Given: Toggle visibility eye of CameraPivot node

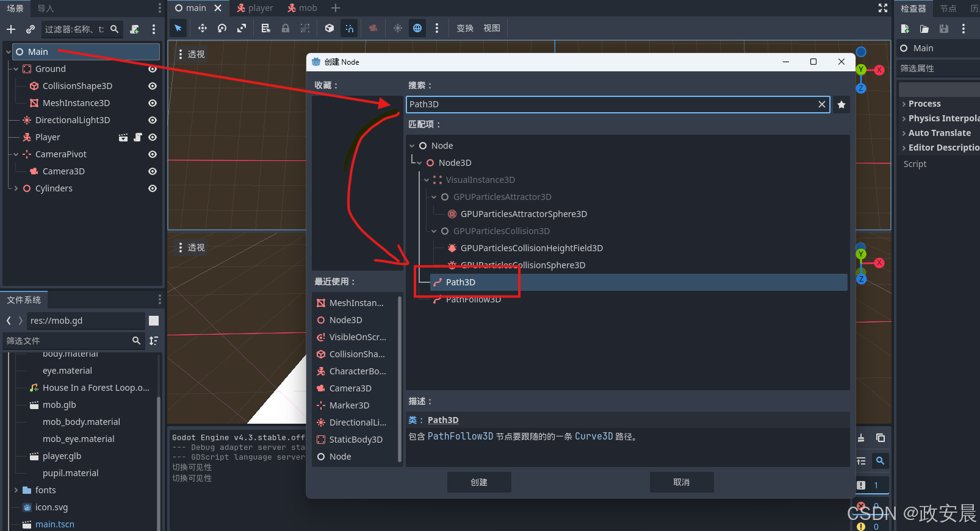Looking at the screenshot, I should [x=153, y=154].
